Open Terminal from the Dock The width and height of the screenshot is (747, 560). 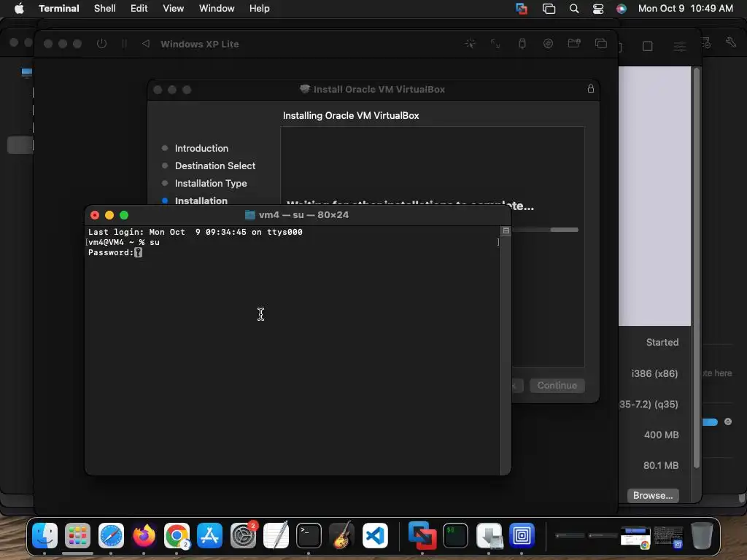(309, 535)
